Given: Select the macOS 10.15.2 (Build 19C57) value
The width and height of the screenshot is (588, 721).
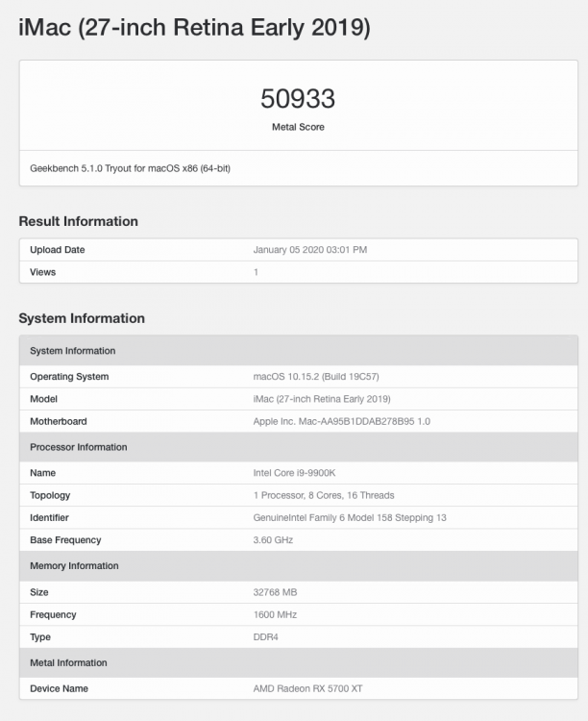Looking at the screenshot, I should 316,377.
